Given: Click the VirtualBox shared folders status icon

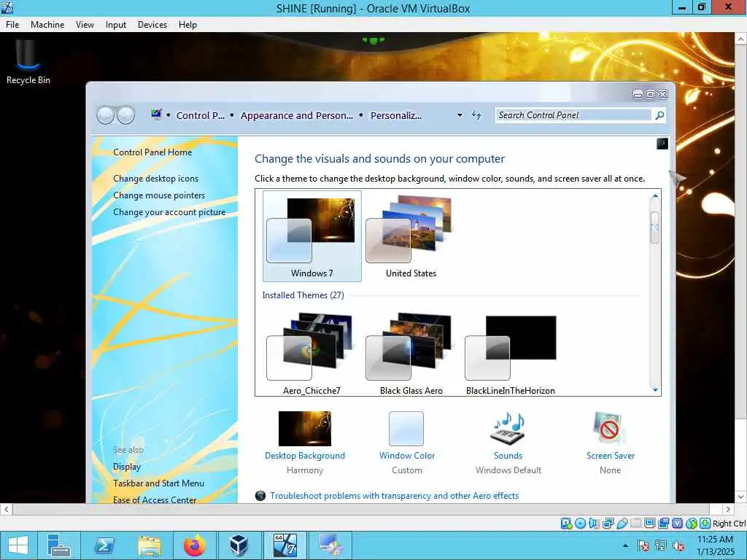Looking at the screenshot, I should [x=635, y=524].
